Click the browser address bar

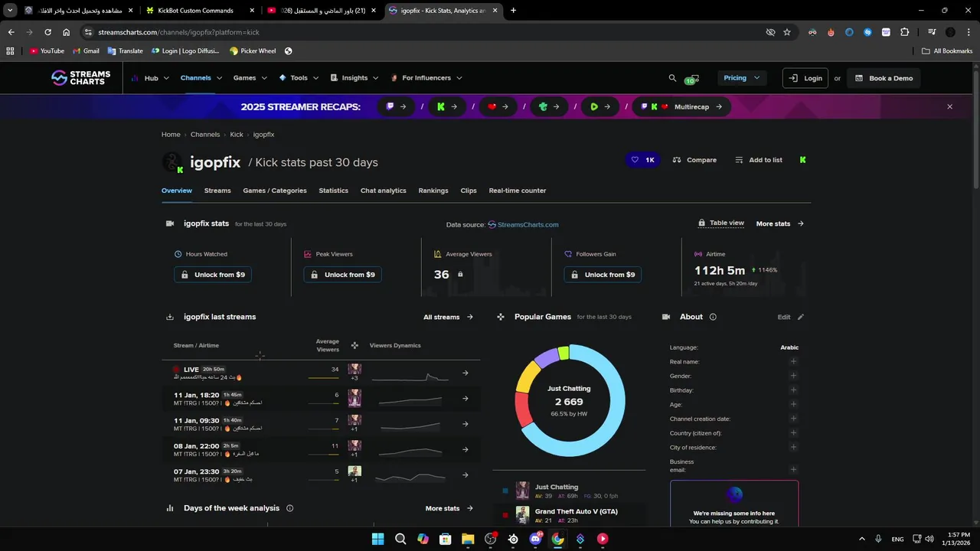click(425, 32)
